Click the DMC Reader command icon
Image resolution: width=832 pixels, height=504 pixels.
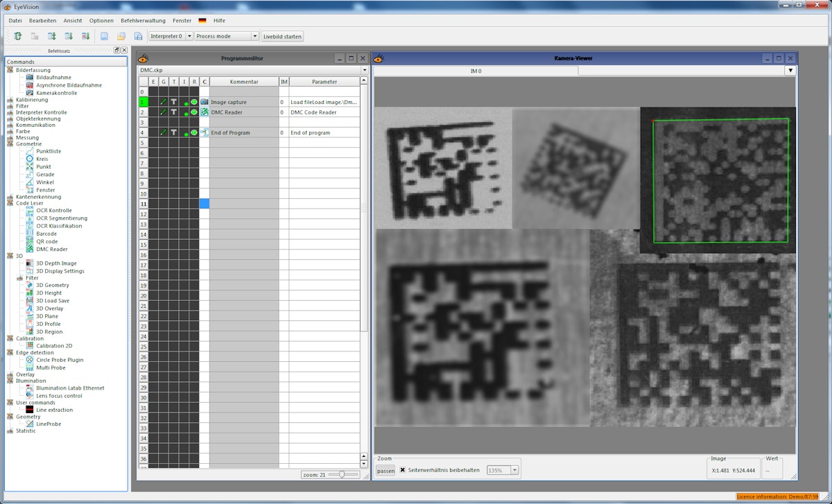pyautogui.click(x=30, y=249)
